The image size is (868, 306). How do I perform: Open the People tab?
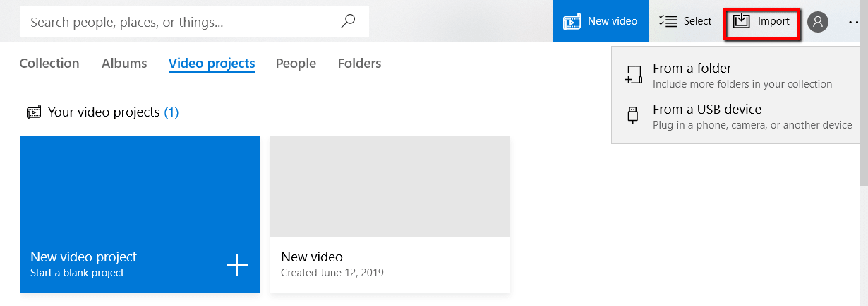click(296, 64)
